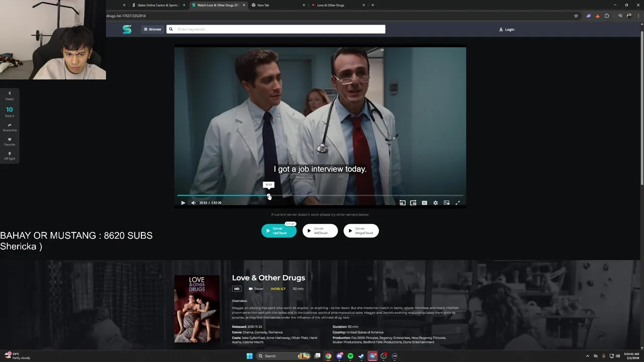Screen dimensions: 644x362
Task: Open Jake Gyllenhaal cast link
Action: pos(253,338)
